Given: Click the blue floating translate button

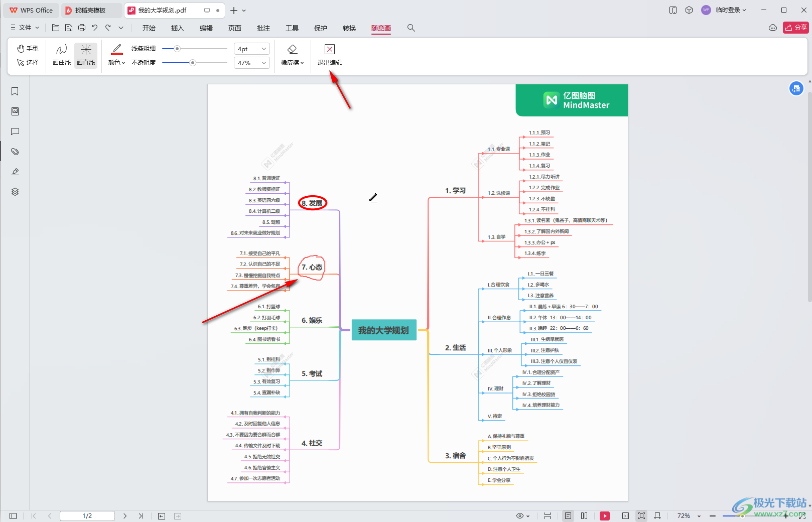Looking at the screenshot, I should [x=796, y=89].
